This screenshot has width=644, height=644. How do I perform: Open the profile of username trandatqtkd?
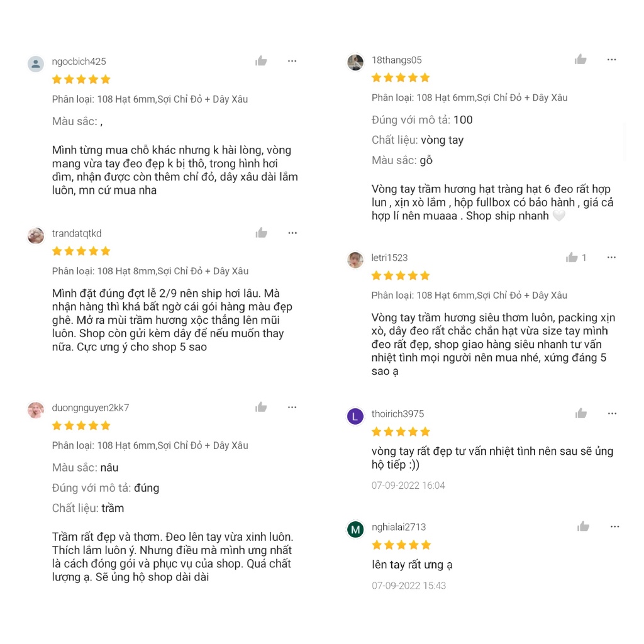77,233
